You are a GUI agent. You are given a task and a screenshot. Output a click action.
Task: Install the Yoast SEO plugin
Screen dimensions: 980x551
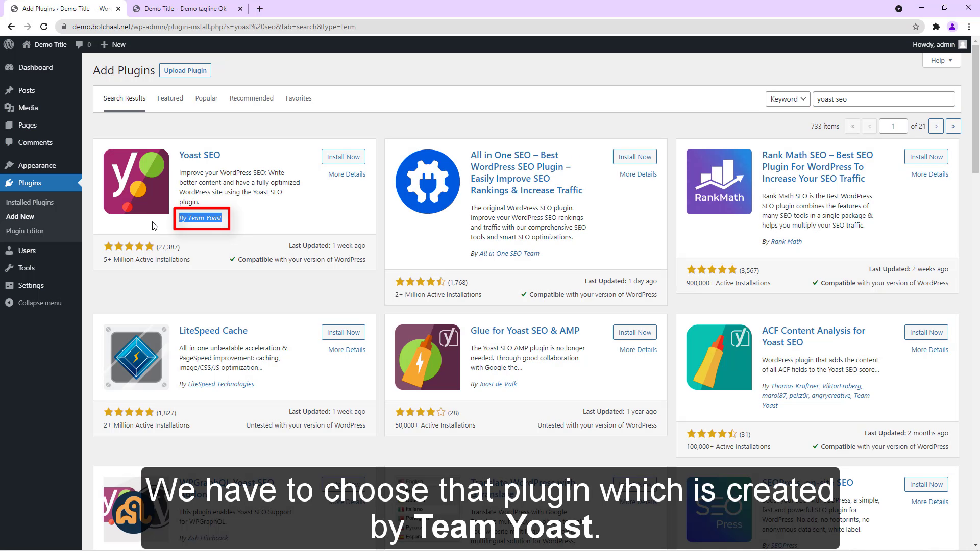(344, 157)
